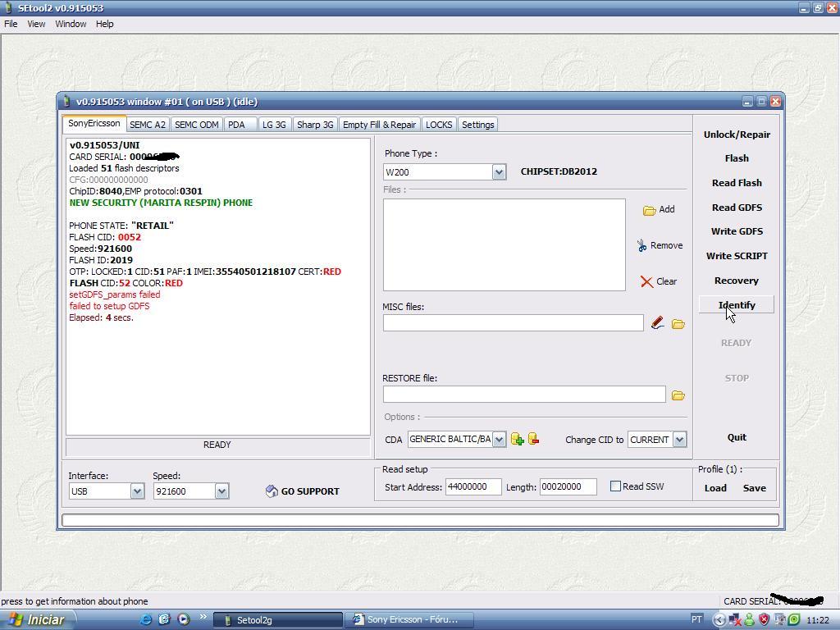Click the media player quick launch icon

point(184,619)
